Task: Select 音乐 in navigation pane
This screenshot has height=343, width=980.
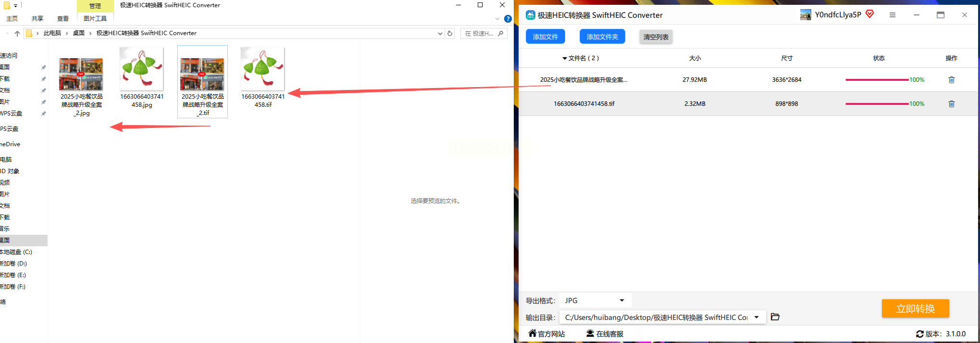Action: click(5, 229)
